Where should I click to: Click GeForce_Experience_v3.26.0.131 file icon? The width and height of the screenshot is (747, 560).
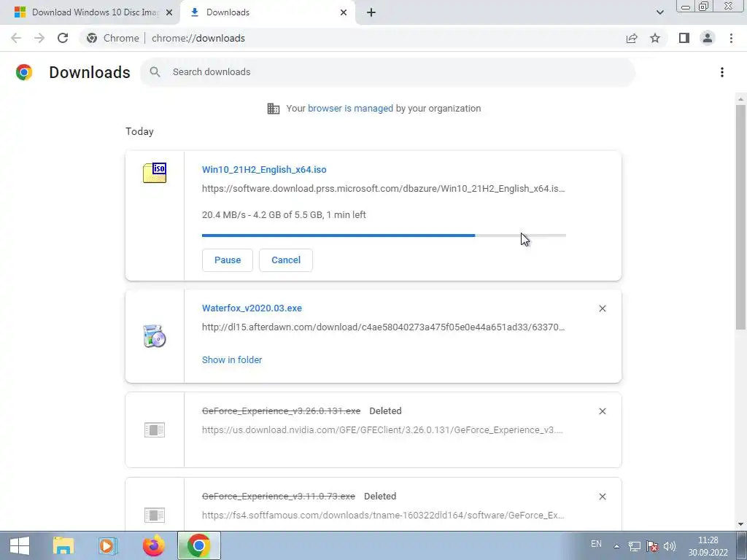(x=155, y=430)
